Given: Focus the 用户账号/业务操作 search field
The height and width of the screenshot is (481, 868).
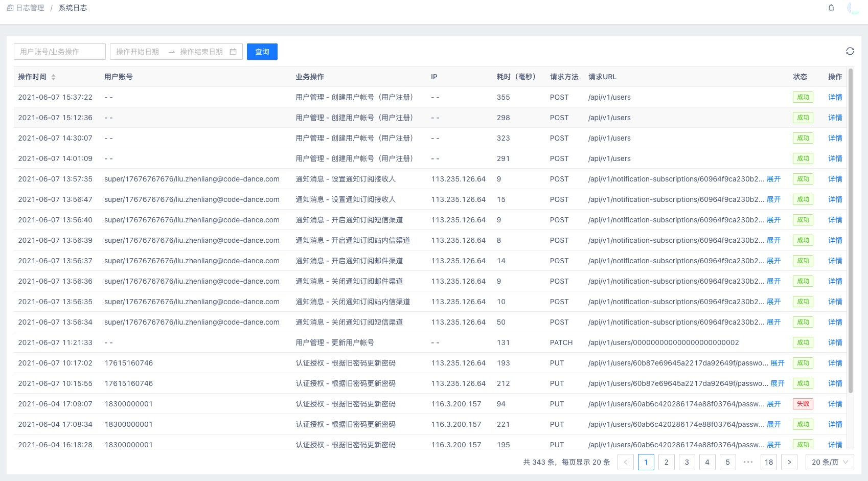Looking at the screenshot, I should point(60,52).
